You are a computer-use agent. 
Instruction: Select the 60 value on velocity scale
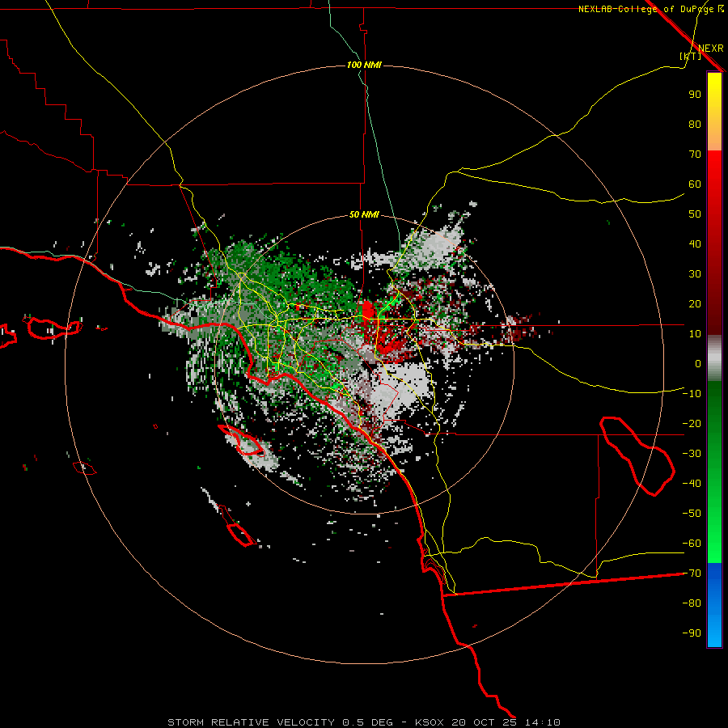coord(695,184)
